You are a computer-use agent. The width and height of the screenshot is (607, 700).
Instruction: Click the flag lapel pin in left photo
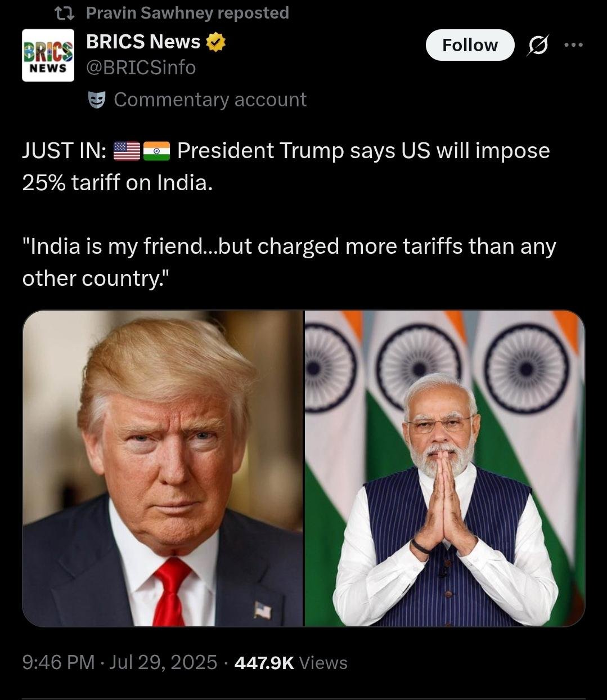tap(263, 610)
